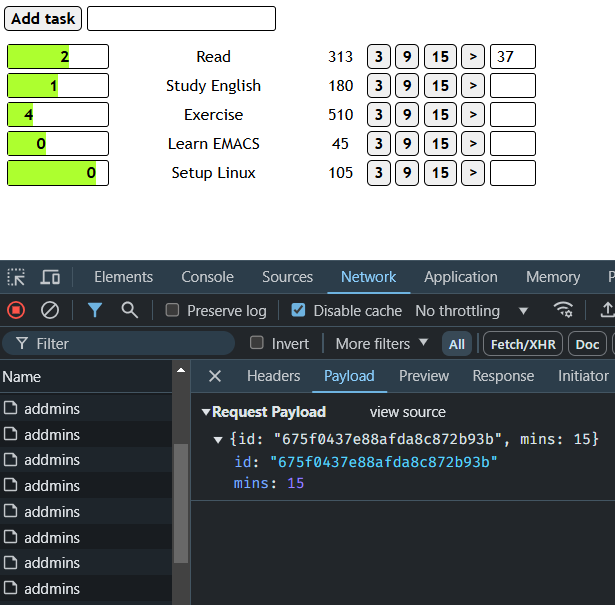The width and height of the screenshot is (615, 605).
Task: Enable the Invert filter checkbox
Action: (x=257, y=343)
